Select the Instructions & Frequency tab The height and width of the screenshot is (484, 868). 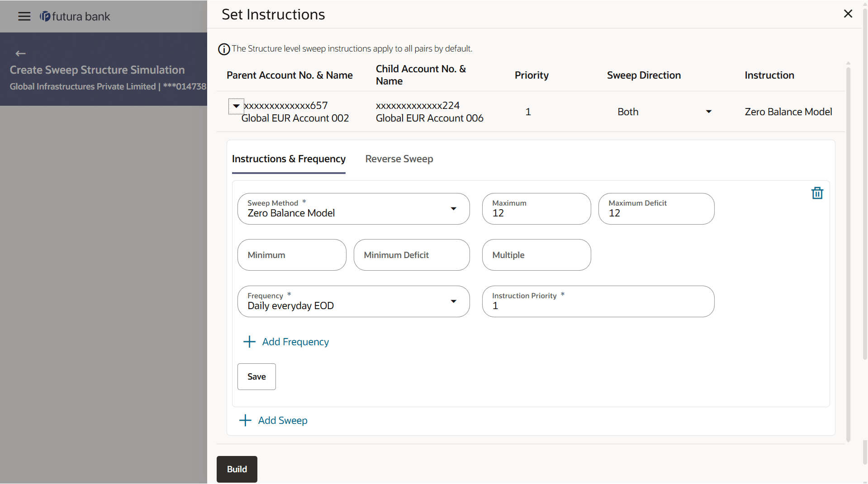(x=289, y=159)
